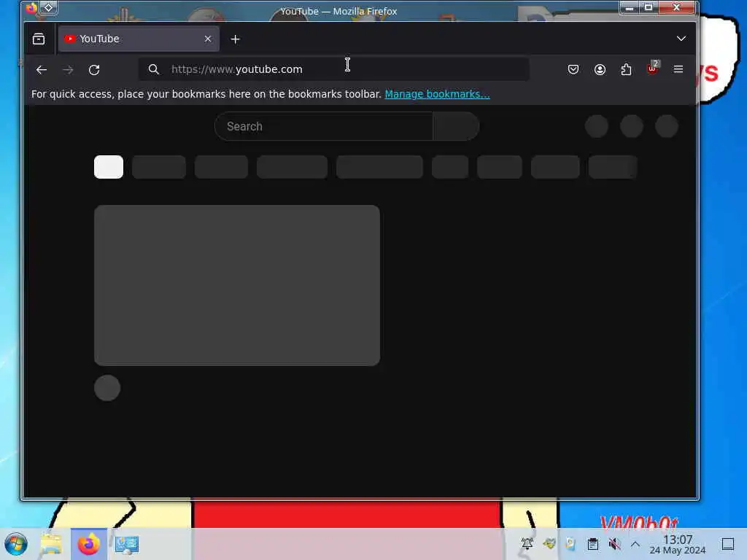The width and height of the screenshot is (747, 560).
Task: Maximize the Firefox window
Action: point(649,7)
